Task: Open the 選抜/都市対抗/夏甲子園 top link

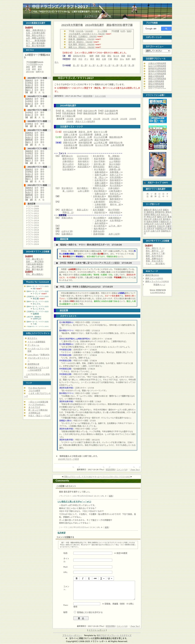Action: click(x=119, y=25)
